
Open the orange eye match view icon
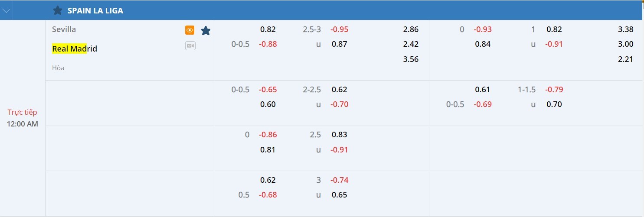pyautogui.click(x=190, y=30)
